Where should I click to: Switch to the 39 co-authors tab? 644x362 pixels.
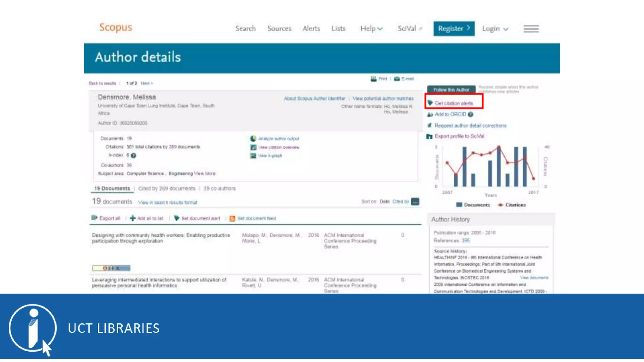tap(219, 189)
